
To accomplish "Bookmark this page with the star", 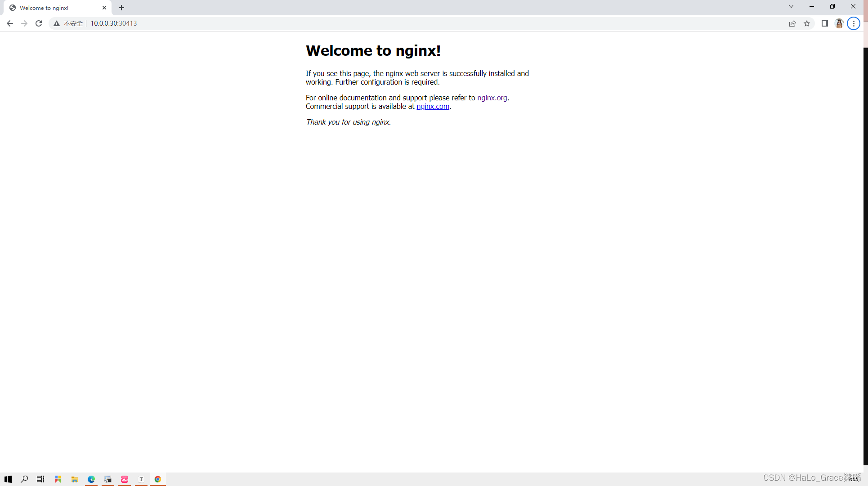I will click(807, 23).
